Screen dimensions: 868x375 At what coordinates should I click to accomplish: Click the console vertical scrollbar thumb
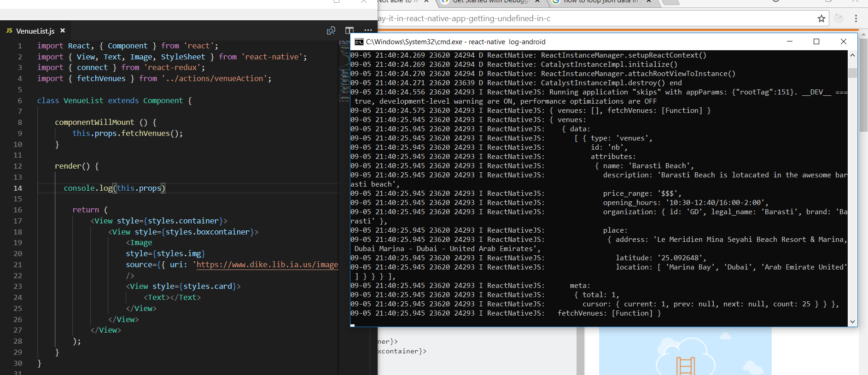tap(852, 73)
